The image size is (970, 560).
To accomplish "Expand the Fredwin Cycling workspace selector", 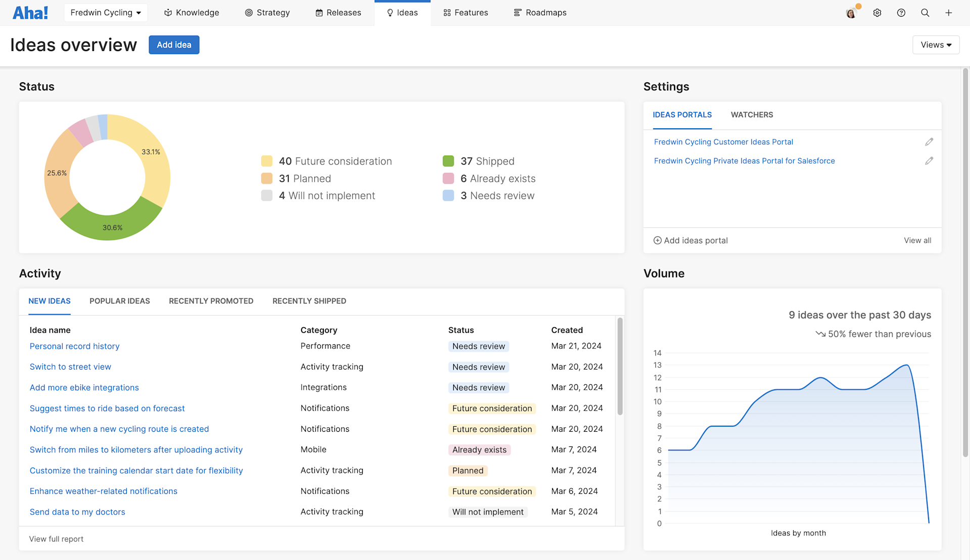I will (106, 13).
